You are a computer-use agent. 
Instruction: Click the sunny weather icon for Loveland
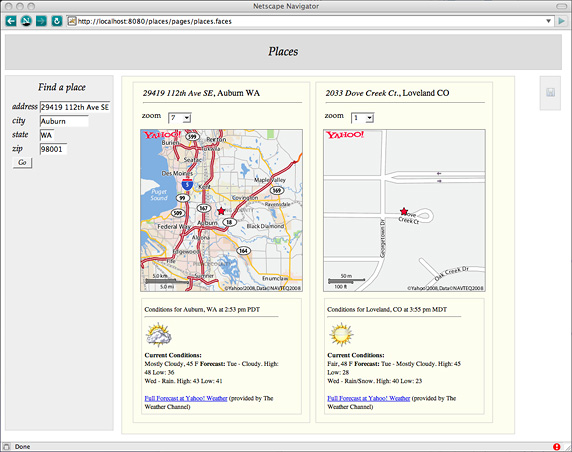pos(341,334)
